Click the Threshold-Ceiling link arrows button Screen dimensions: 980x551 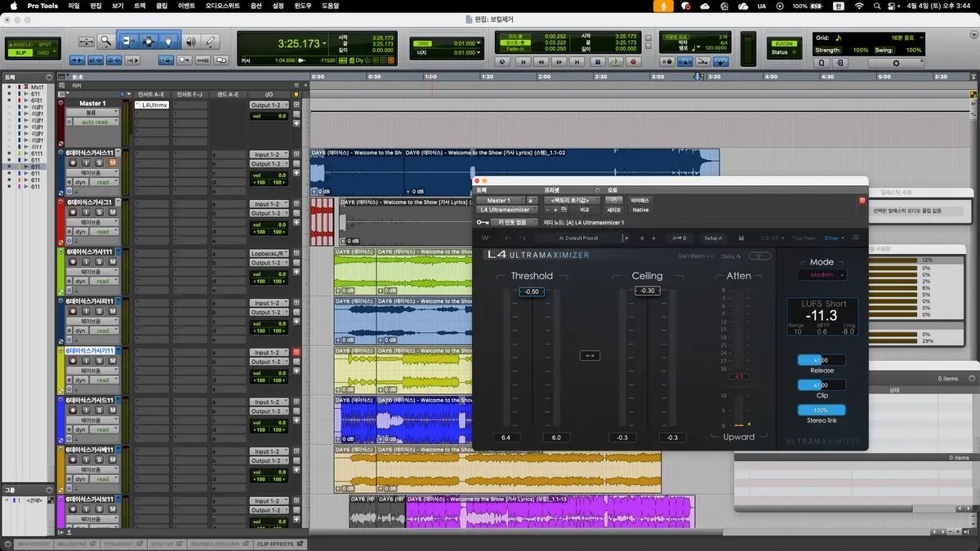590,355
